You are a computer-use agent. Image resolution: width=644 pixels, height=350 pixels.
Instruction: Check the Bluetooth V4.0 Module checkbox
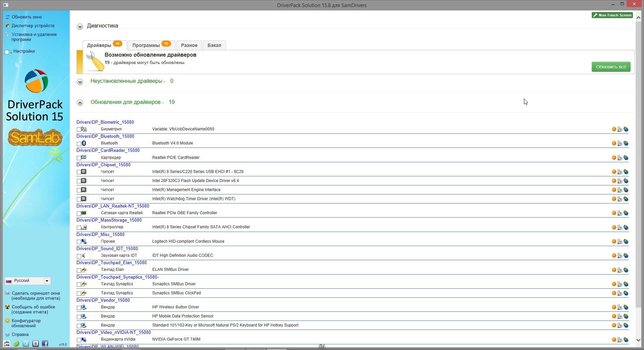79,143
